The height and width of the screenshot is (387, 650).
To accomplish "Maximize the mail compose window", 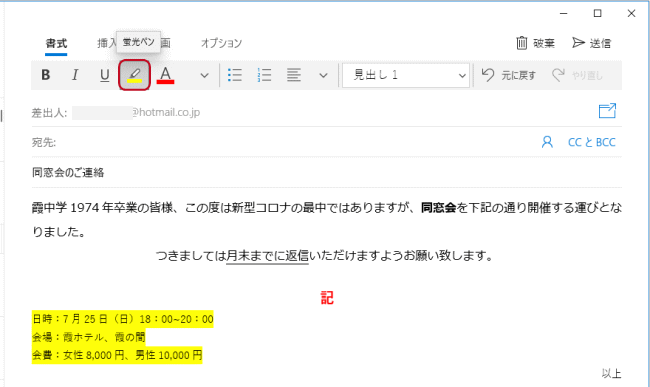I will pyautogui.click(x=597, y=13).
